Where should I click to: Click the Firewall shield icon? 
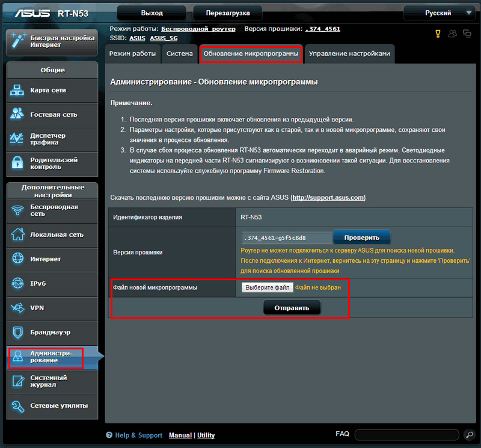pyautogui.click(x=18, y=333)
